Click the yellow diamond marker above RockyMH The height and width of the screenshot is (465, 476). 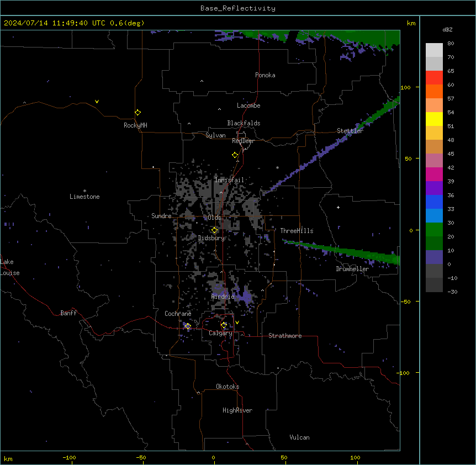[137, 112]
